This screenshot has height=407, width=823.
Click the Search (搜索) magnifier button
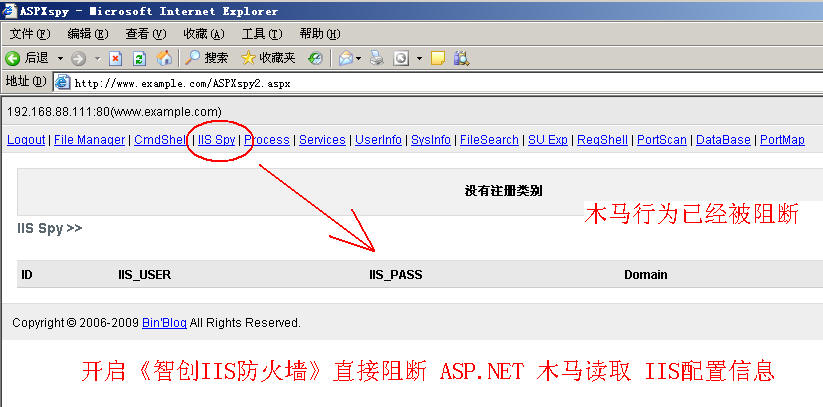click(206, 58)
